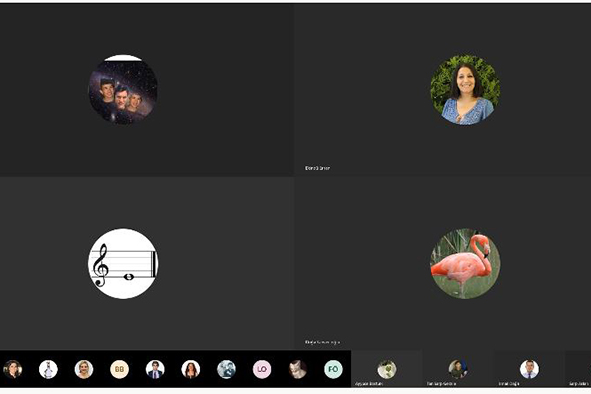Select the woman with blue flag avatar tile

coord(458,369)
